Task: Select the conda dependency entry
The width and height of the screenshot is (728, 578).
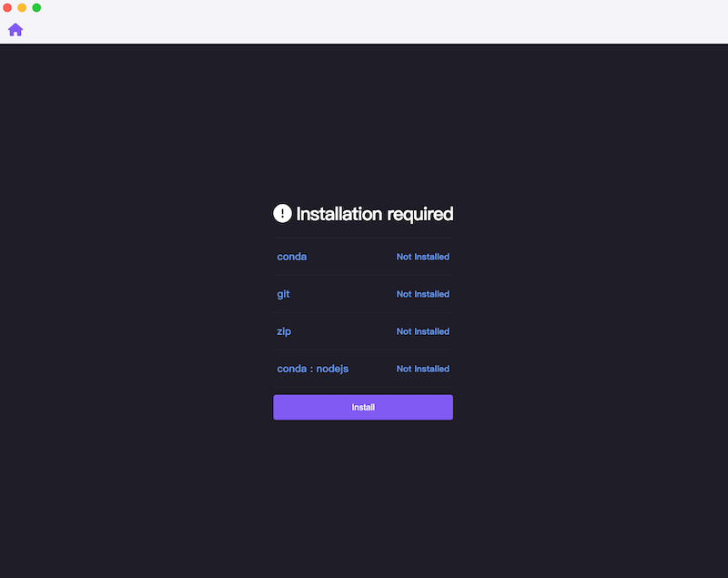Action: click(x=363, y=257)
